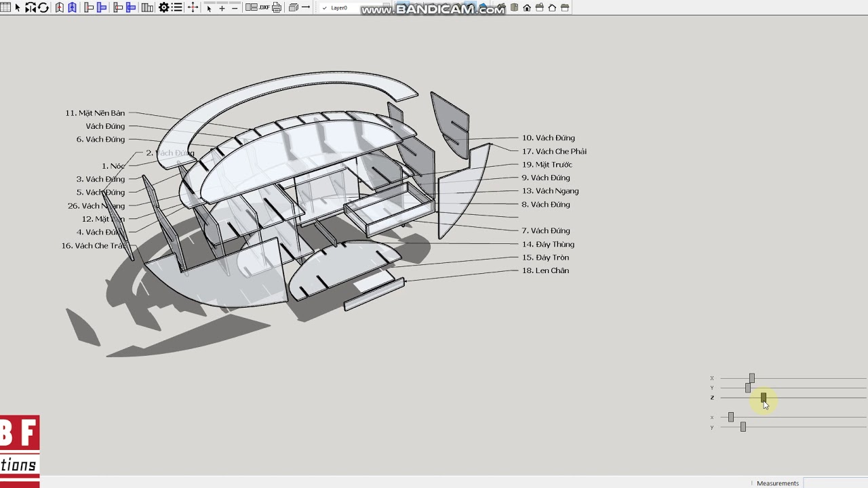Click the lower Y slider handle
The image size is (868, 488).
point(743,427)
